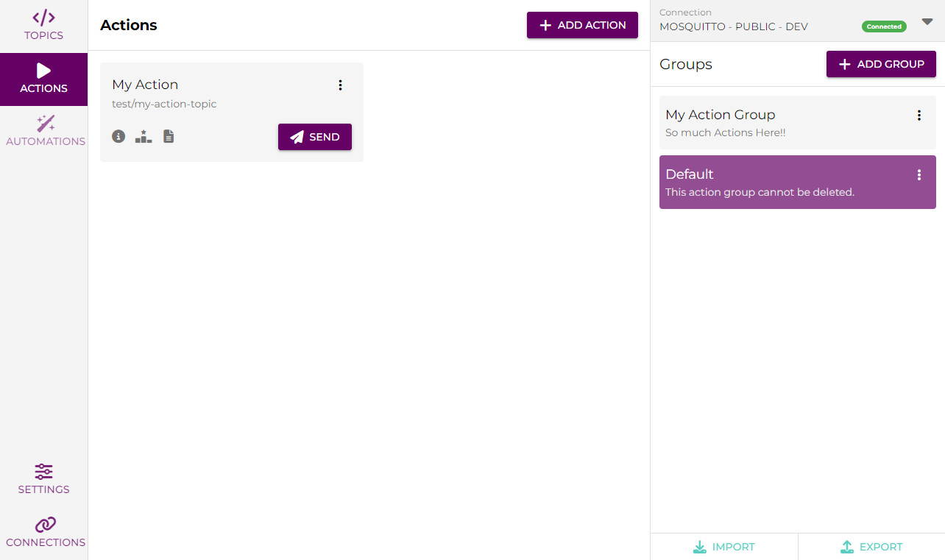Open the Default group three-dot menu
This screenshot has height=560, width=945.
coord(919,175)
